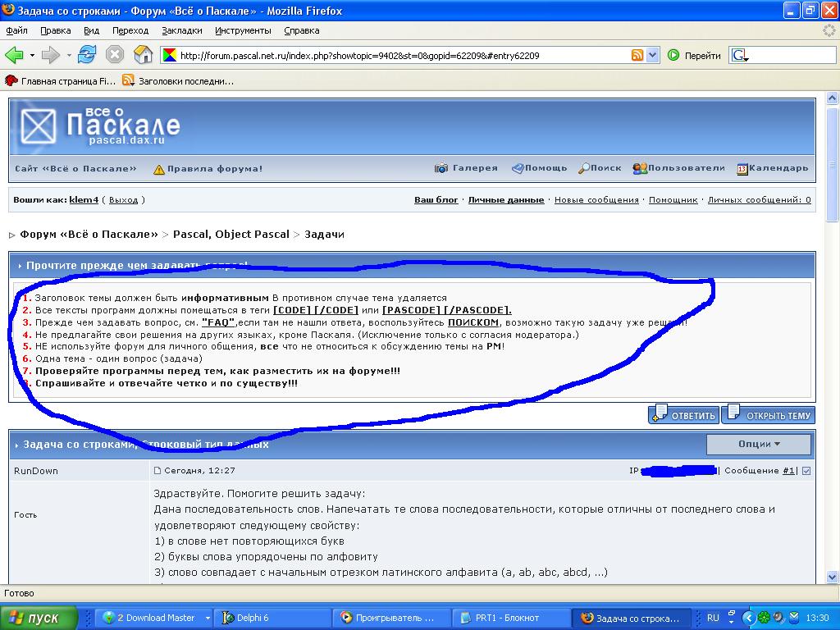This screenshot has width=840, height=630.
Task: Open the Инструменты menu
Action: click(x=243, y=30)
